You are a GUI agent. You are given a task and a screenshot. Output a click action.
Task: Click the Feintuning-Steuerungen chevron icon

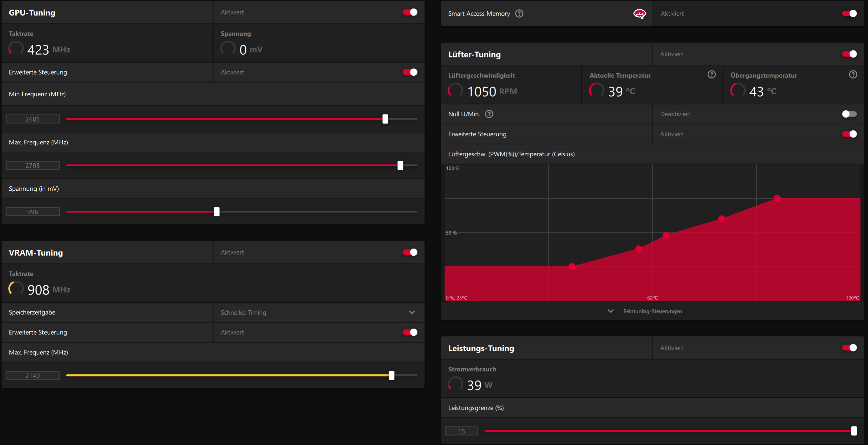click(611, 311)
